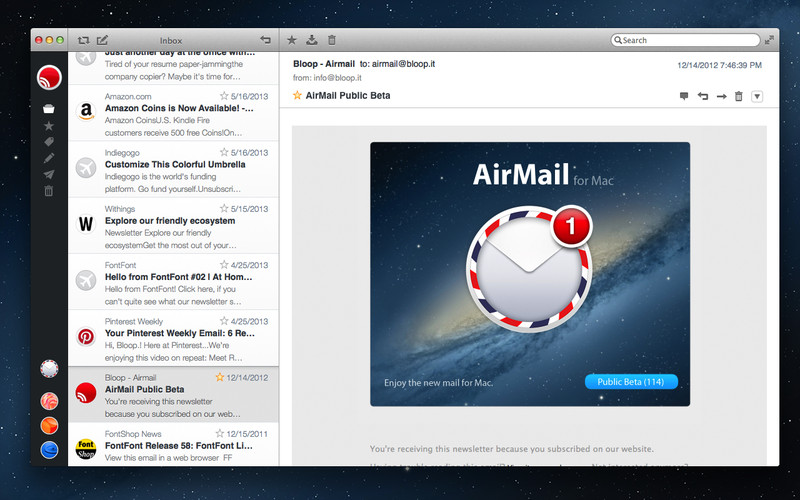Viewport: 800px width, 500px height.
Task: Reply using the arrow in message header
Action: click(703, 96)
